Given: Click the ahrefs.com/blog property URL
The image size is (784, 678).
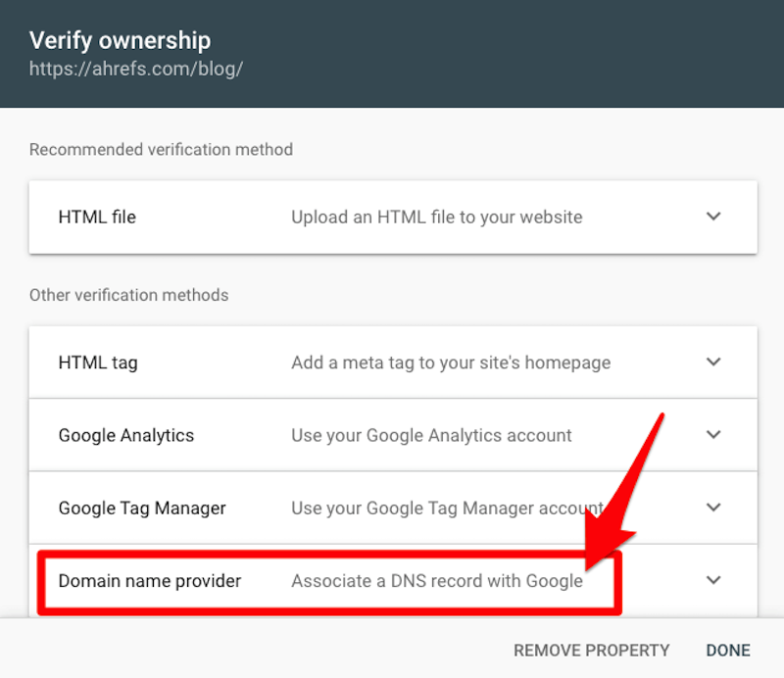Looking at the screenshot, I should [136, 69].
